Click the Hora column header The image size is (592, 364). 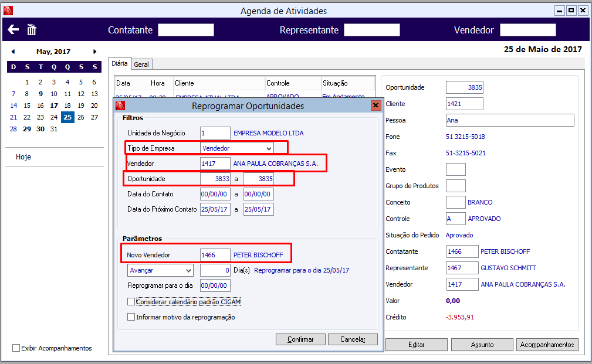157,83
